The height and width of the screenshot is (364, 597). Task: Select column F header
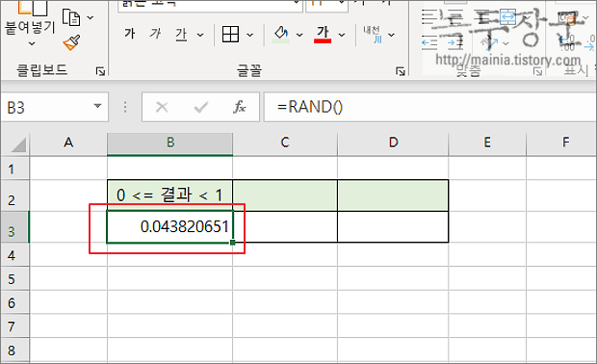click(x=562, y=143)
